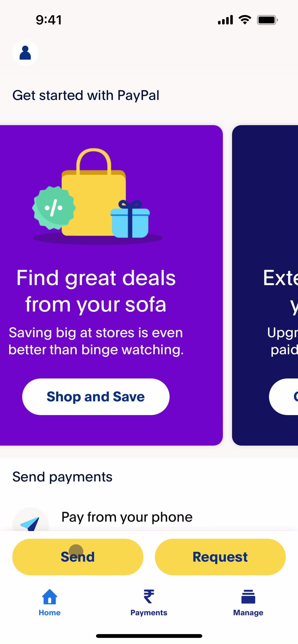Open your profile avatar at top left
Image resolution: width=298 pixels, height=644 pixels.
25,52
